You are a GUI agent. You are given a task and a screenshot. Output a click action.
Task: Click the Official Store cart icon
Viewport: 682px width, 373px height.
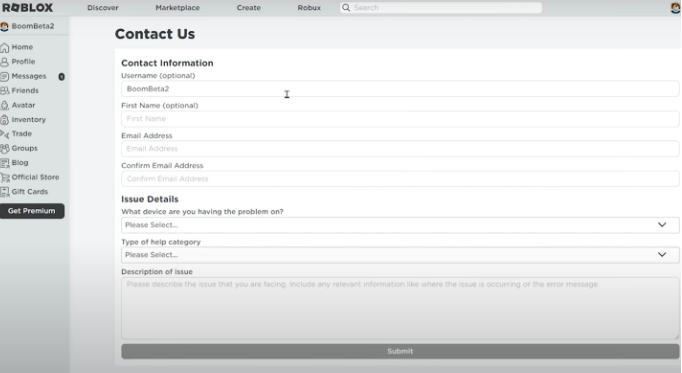5,177
